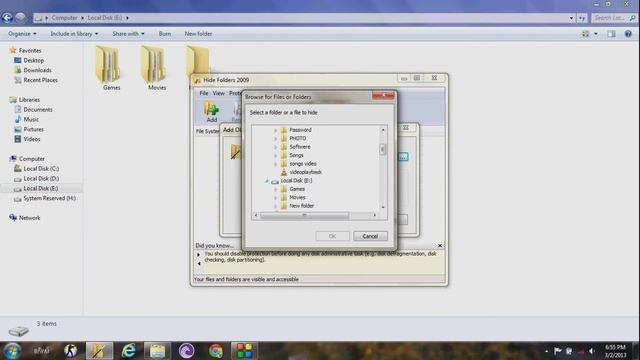Click the Cancel button in browse dialog

pos(370,236)
